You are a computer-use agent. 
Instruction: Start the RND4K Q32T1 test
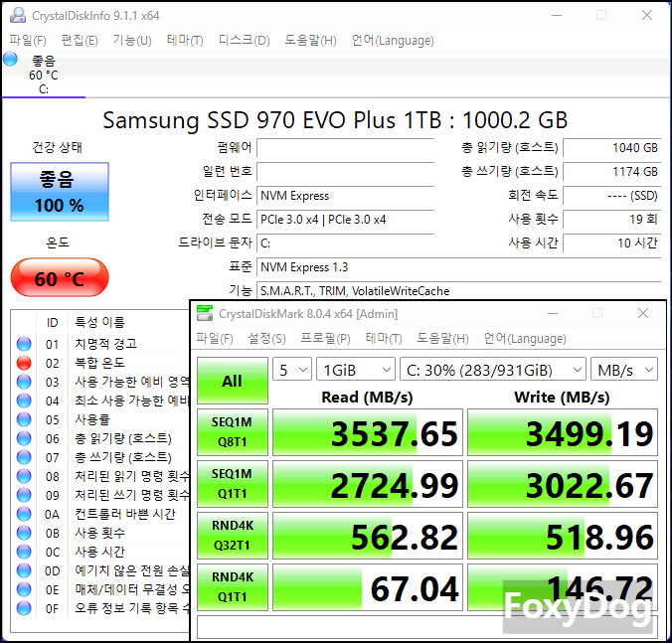(x=233, y=536)
